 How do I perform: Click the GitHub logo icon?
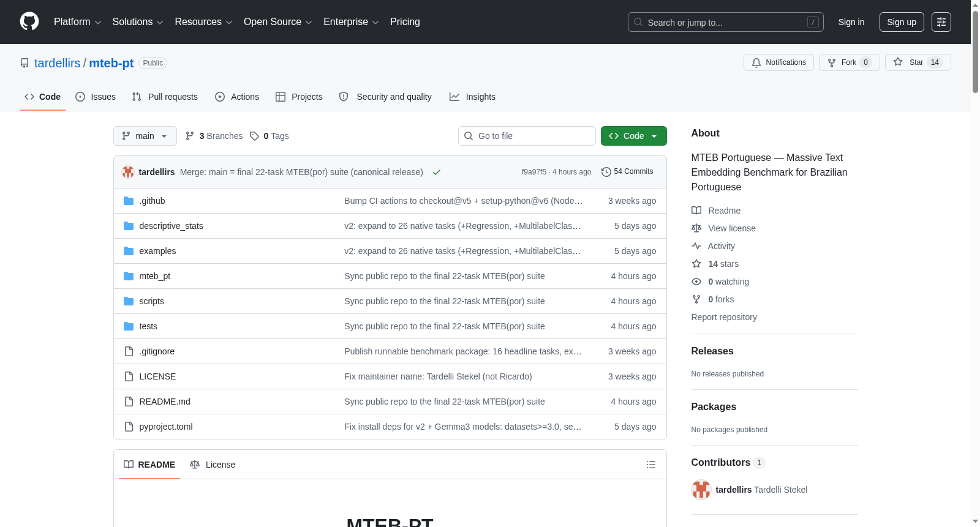point(29,21)
